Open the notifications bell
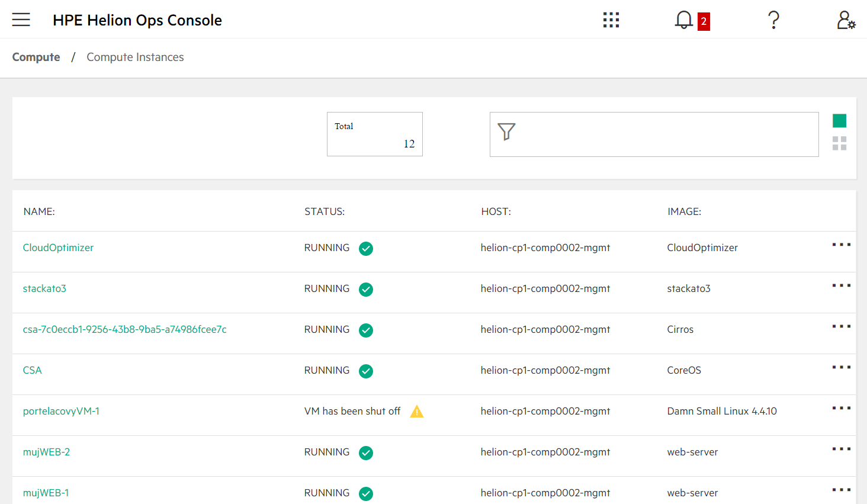867x504 pixels. [683, 20]
